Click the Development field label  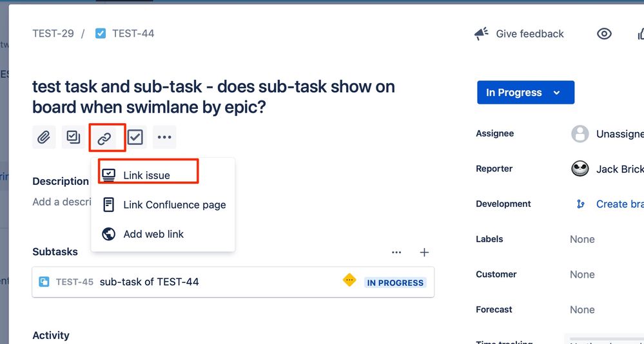click(x=503, y=204)
